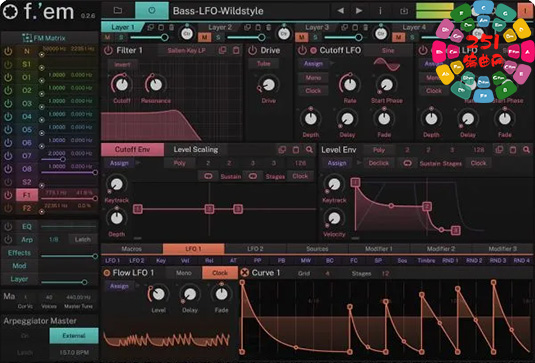
Task: Toggle the Drive panel power
Action: (252, 50)
